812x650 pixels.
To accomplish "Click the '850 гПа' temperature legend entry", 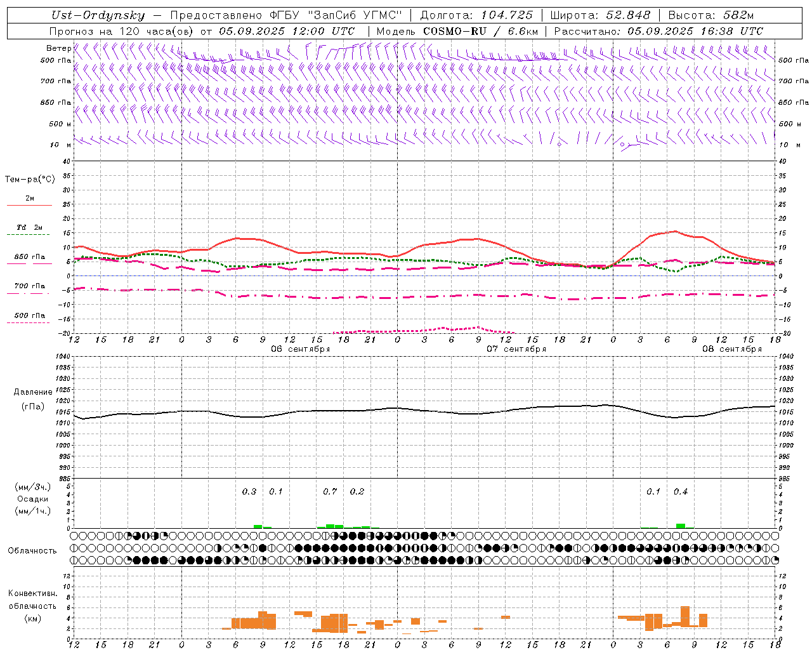I will tap(30, 257).
